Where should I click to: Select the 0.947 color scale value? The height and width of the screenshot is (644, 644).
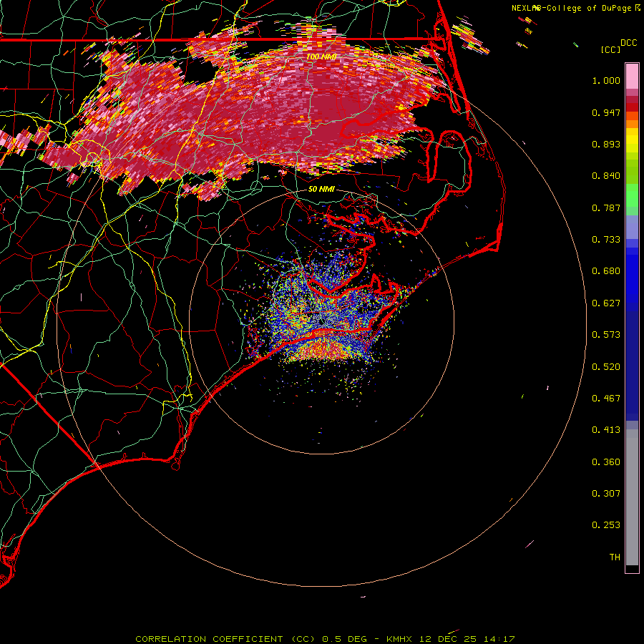(x=606, y=112)
